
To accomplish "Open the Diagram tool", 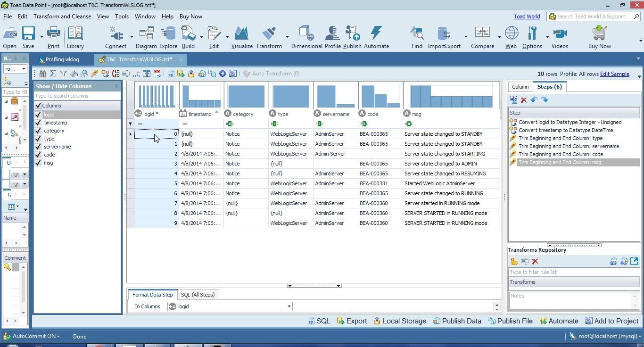I will tap(146, 38).
